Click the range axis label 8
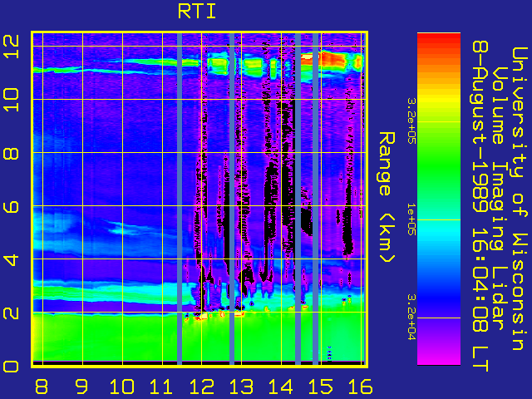 point(11,153)
